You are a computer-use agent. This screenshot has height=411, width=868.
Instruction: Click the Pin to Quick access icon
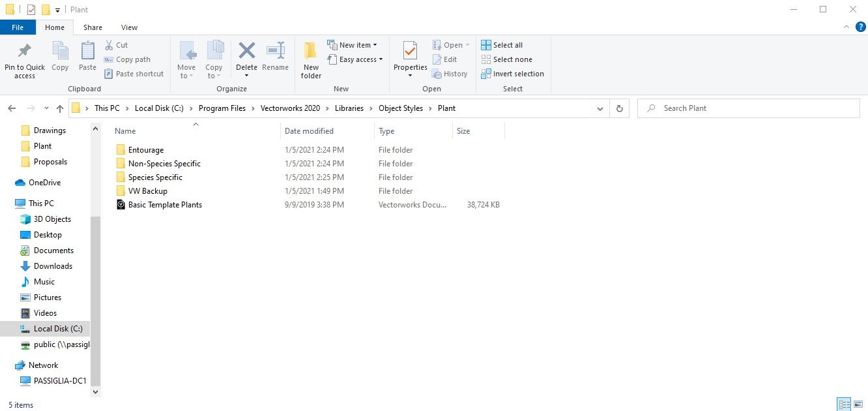[x=24, y=52]
